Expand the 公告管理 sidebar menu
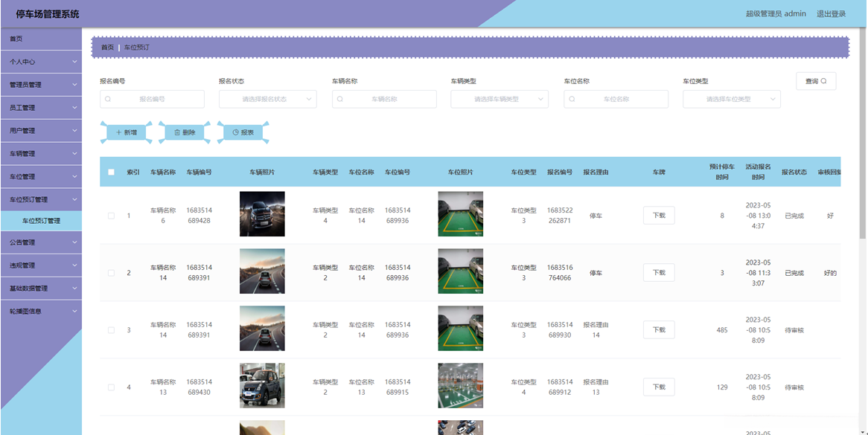 [41, 242]
